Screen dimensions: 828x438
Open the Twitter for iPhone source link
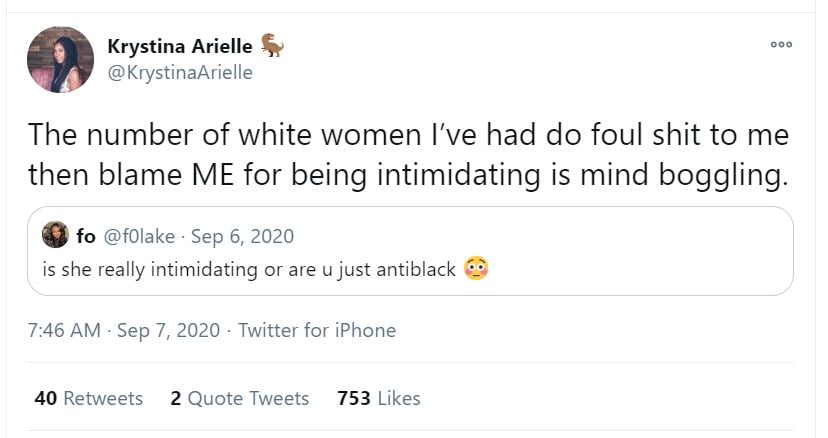coord(317,330)
